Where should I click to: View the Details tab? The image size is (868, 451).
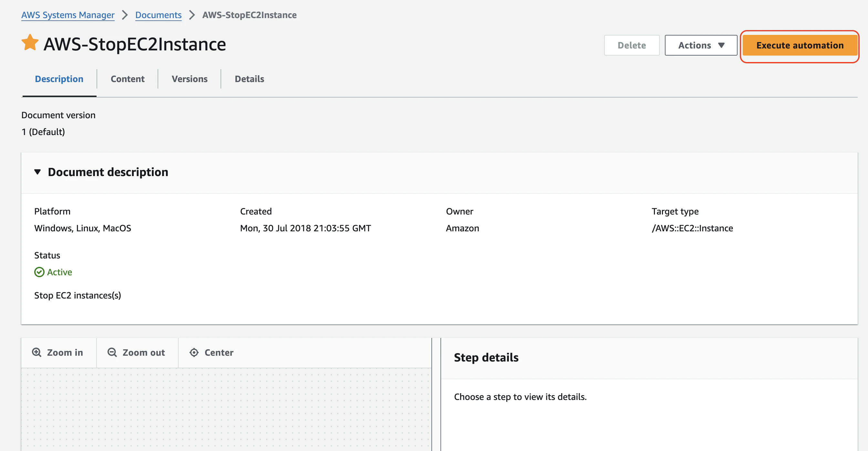tap(249, 79)
